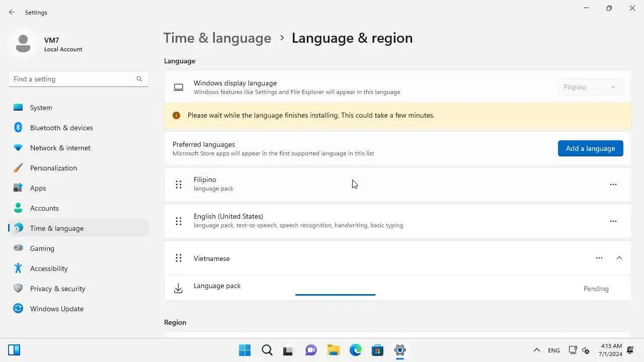This screenshot has height=362, width=644.
Task: Open Privacy & security settings
Action: pos(78,289)
